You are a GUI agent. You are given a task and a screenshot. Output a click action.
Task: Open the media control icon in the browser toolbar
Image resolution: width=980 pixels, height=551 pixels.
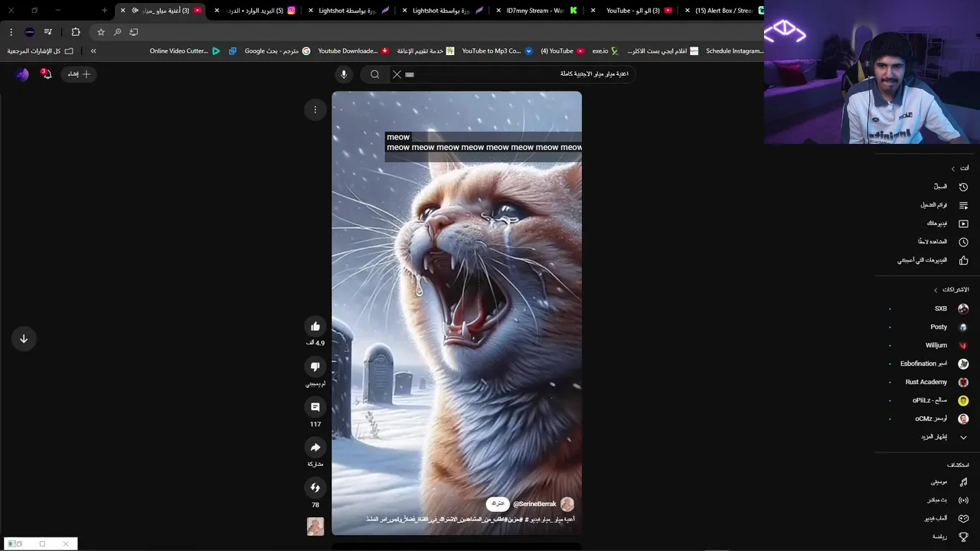pyautogui.click(x=48, y=32)
